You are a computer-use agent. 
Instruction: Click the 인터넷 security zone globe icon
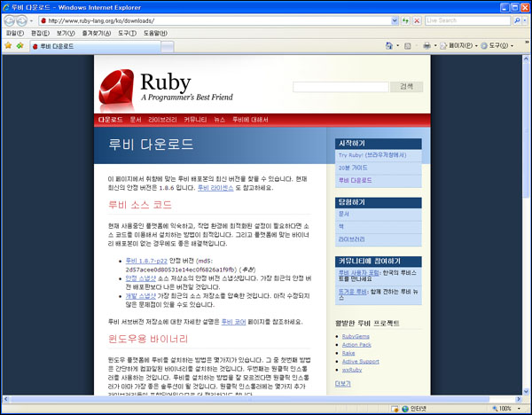point(405,409)
